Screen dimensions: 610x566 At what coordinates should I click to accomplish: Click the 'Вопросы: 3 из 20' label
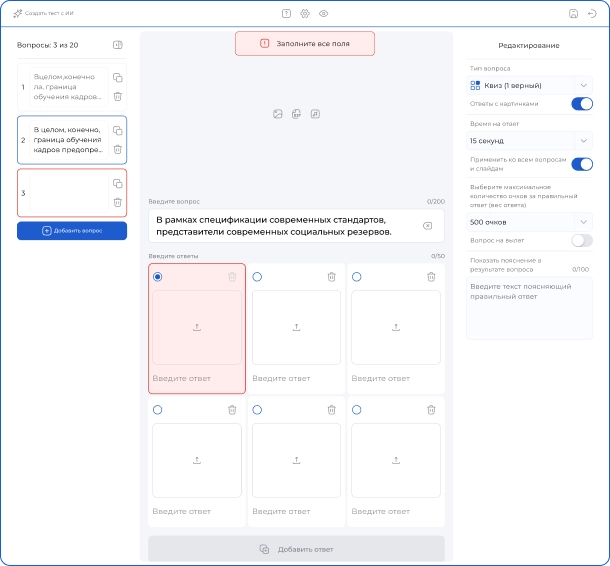[47, 45]
